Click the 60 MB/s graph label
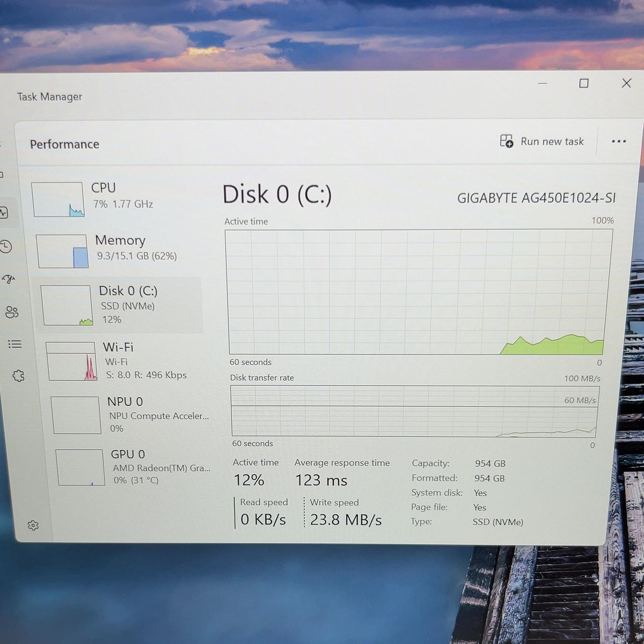Viewport: 644px width, 644px height. 580,400
